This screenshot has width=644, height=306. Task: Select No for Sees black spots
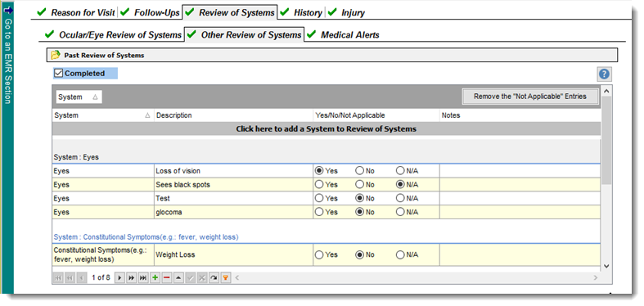click(x=359, y=185)
